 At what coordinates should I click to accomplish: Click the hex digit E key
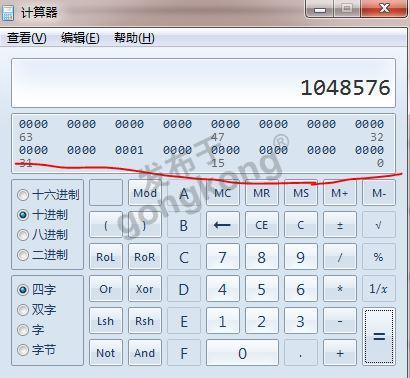[184, 321]
